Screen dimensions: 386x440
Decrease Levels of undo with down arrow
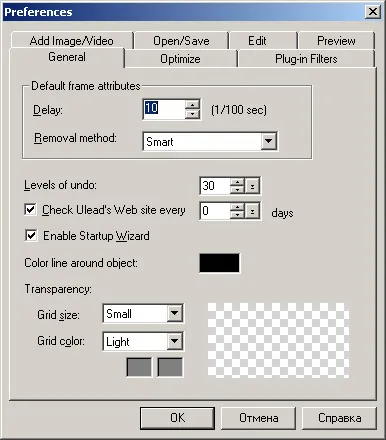(x=237, y=190)
